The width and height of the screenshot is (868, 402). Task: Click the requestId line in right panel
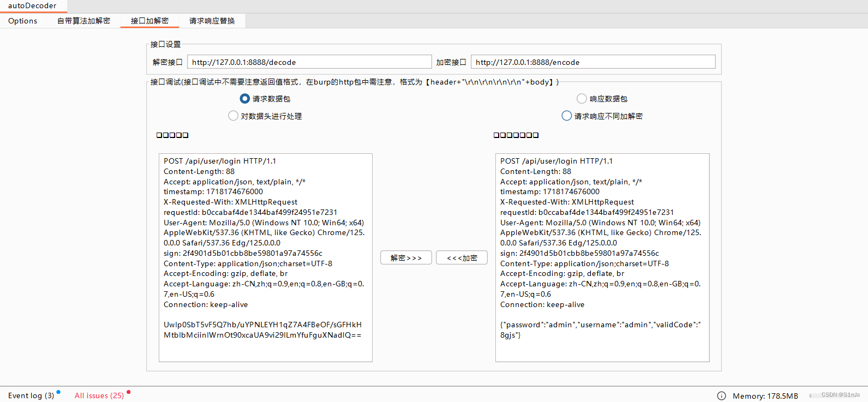(x=587, y=212)
